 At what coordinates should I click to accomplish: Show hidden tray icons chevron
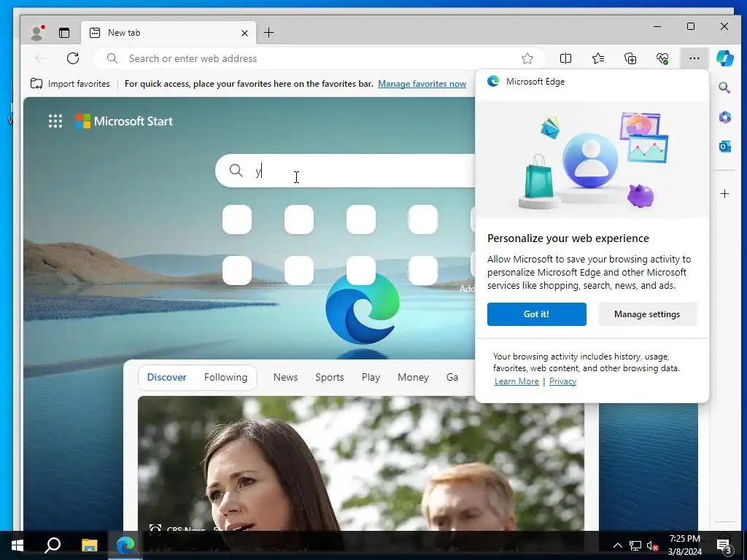(617, 545)
